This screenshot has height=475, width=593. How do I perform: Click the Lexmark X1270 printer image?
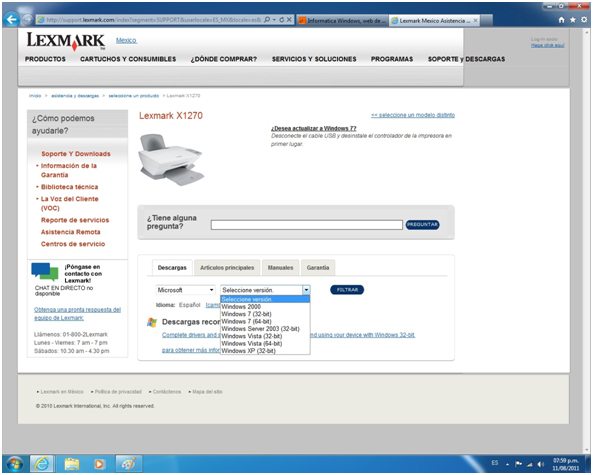click(x=171, y=160)
